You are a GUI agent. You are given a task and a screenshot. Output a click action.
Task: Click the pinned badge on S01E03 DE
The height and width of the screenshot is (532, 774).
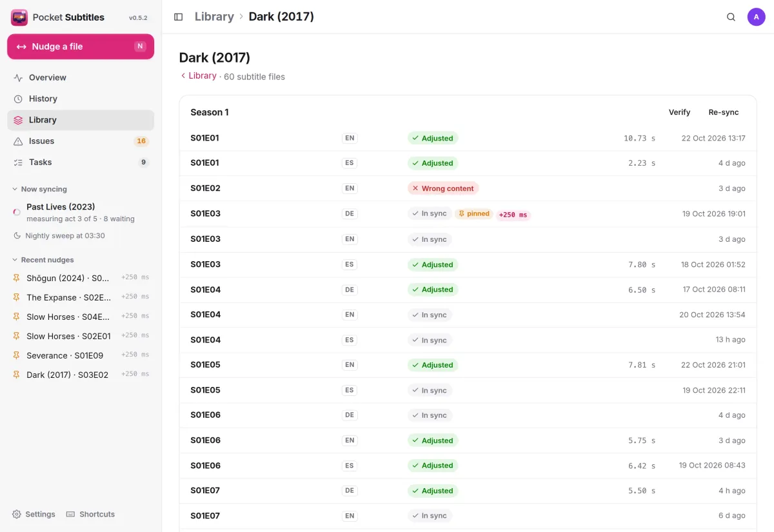click(474, 213)
